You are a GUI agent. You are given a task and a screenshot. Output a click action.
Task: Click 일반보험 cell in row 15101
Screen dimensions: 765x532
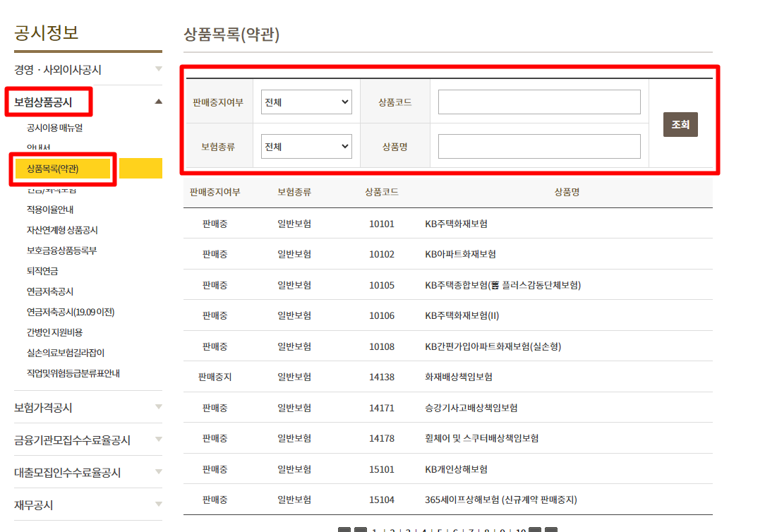click(x=294, y=469)
